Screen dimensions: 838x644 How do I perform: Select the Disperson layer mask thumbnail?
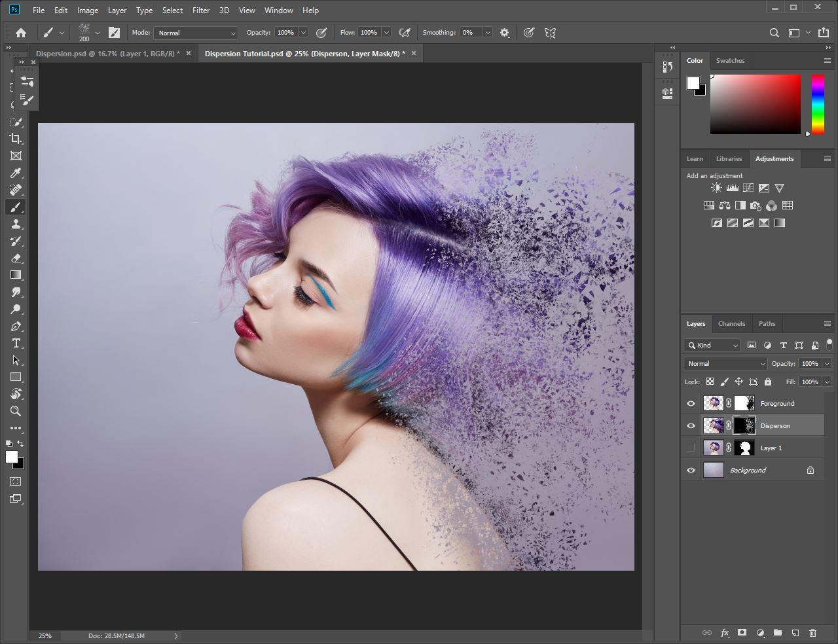744,425
